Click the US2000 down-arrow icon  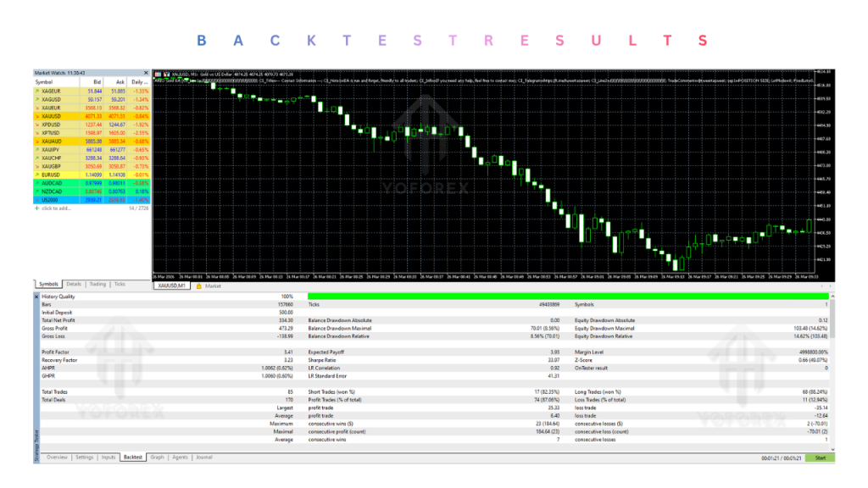point(37,200)
